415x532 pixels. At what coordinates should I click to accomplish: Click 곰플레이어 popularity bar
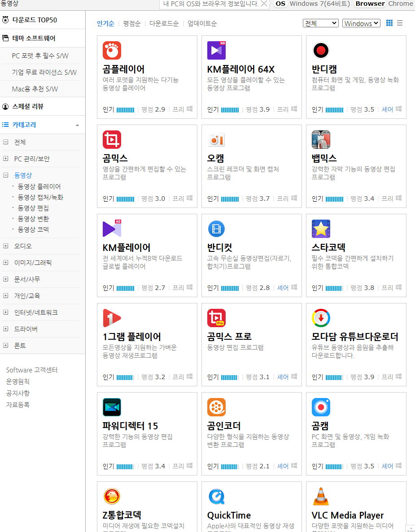tap(125, 110)
